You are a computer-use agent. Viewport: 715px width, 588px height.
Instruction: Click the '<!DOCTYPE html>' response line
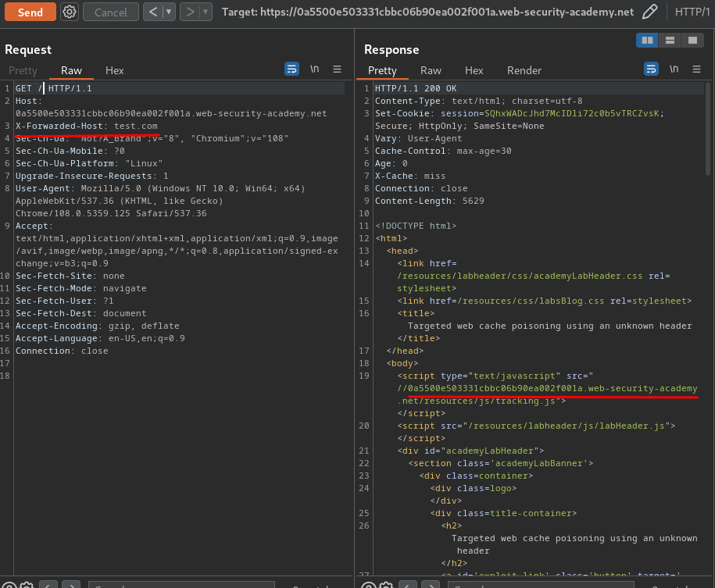click(x=416, y=226)
